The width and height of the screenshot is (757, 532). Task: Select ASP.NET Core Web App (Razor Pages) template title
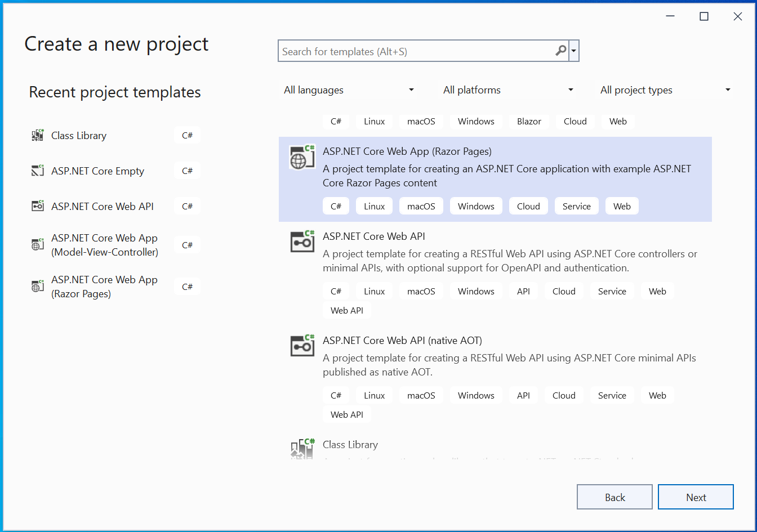coord(407,151)
